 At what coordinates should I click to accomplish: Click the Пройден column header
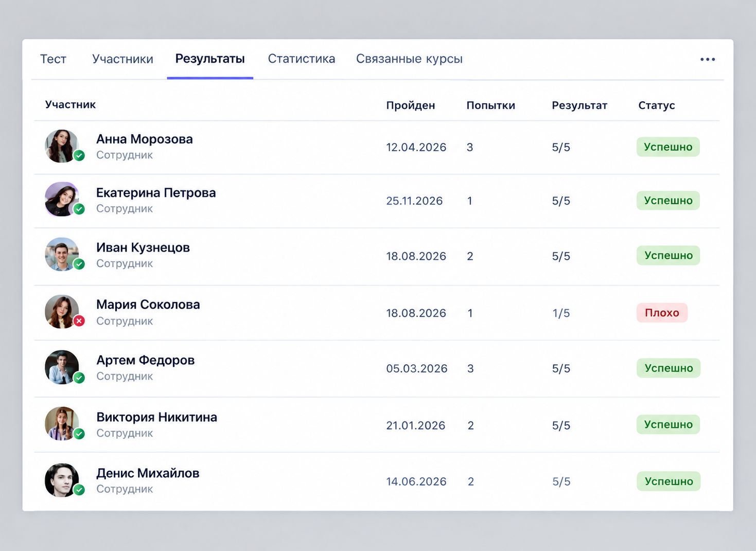point(411,105)
